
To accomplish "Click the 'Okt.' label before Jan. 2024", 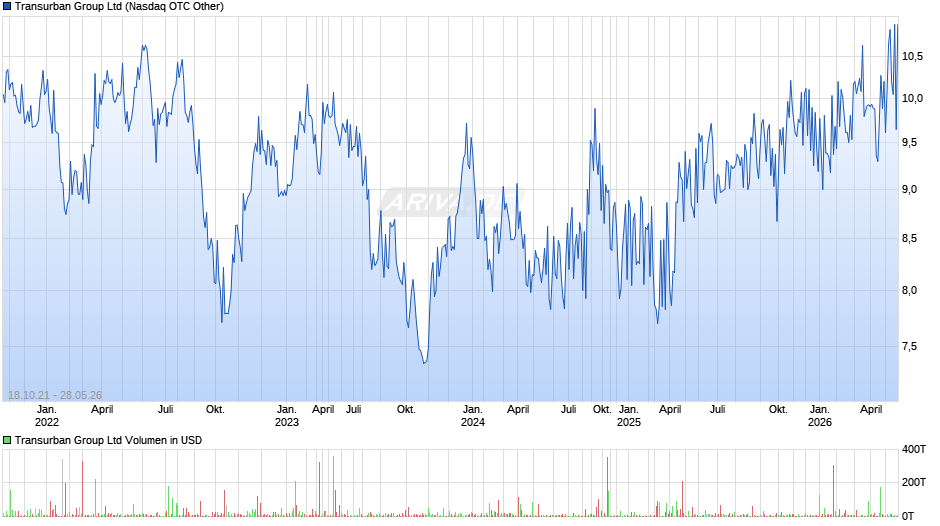I will click(x=406, y=410).
